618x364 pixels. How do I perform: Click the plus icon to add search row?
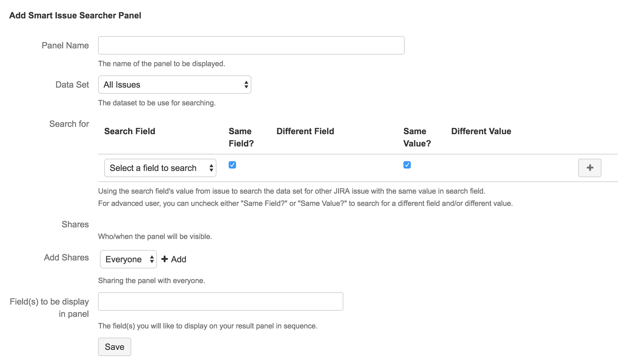(x=589, y=168)
